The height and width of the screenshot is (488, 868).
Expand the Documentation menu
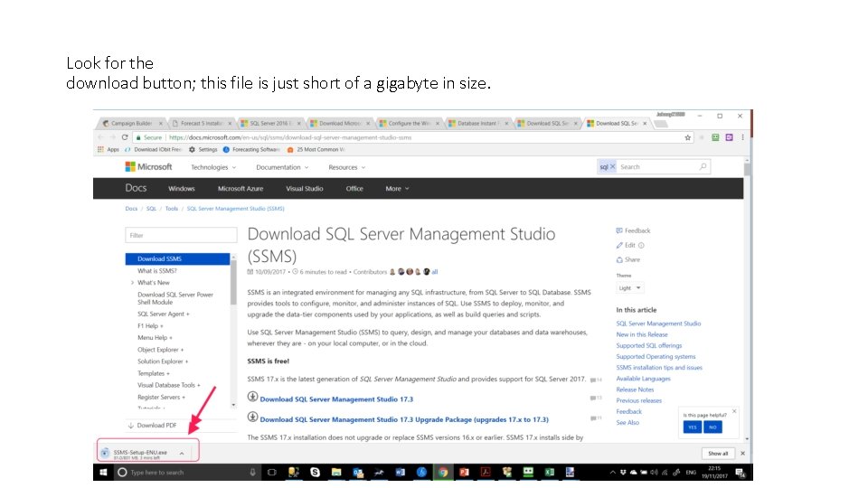click(282, 167)
